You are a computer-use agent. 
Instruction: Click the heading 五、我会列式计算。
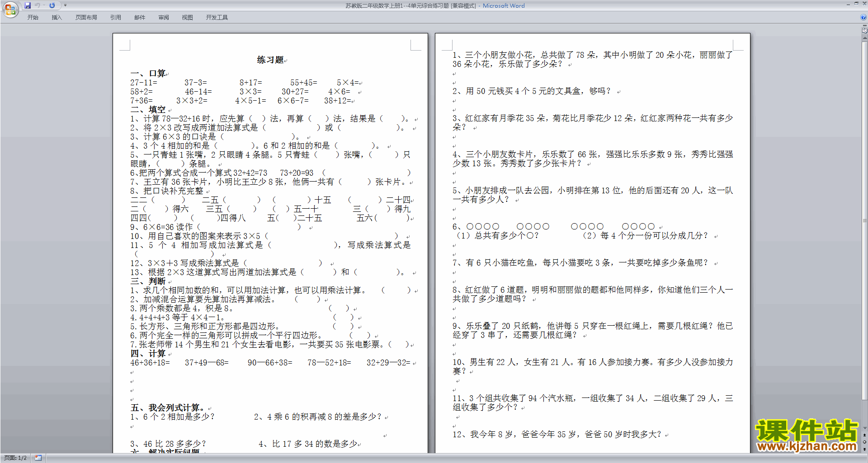click(167, 408)
